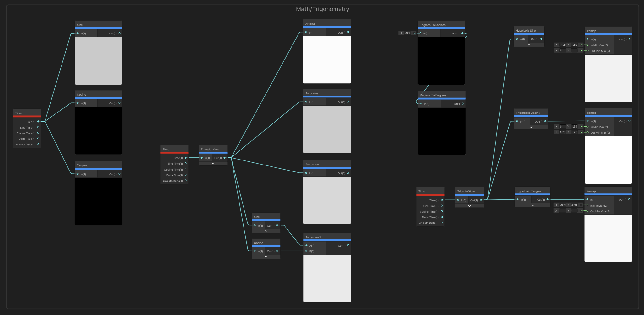Click the Out port of the Arctangent node
The width and height of the screenshot is (644, 315).
pos(348,173)
